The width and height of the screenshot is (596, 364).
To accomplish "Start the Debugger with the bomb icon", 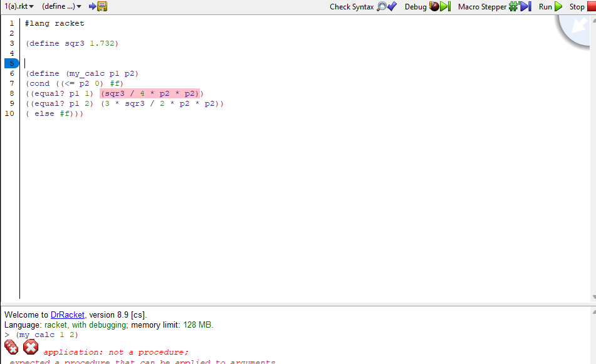I will [x=435, y=6].
